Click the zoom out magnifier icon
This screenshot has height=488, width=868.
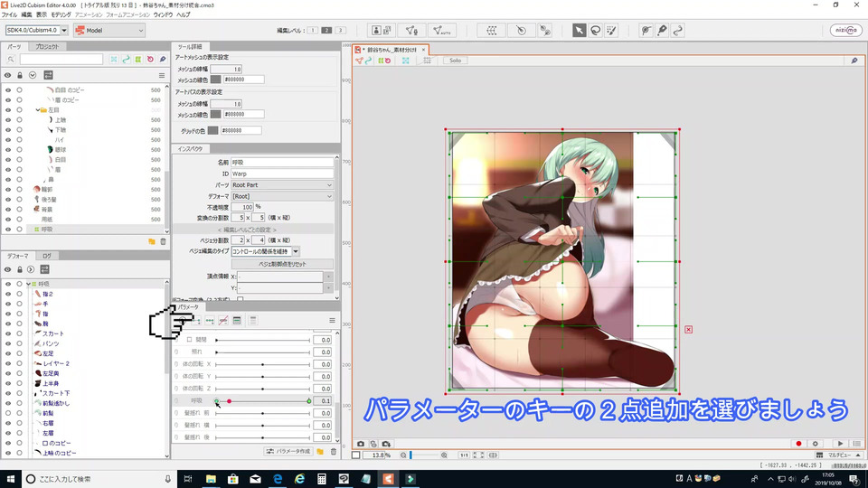click(403, 455)
